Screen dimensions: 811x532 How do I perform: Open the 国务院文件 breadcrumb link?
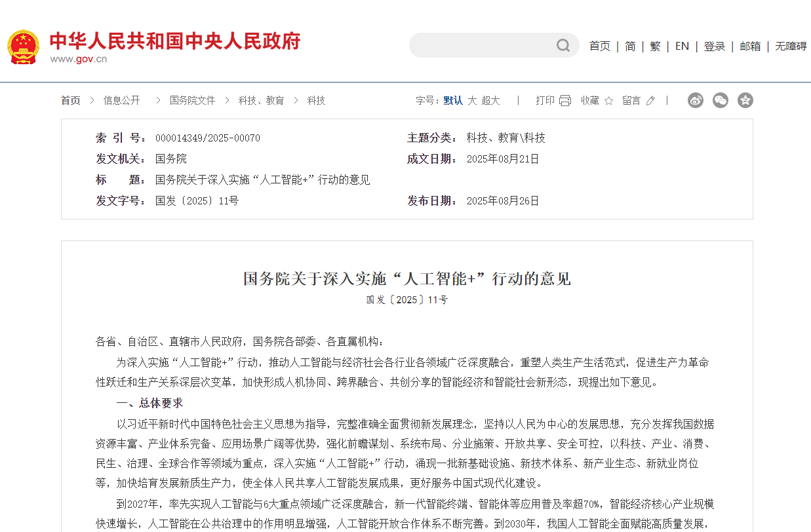pyautogui.click(x=192, y=100)
